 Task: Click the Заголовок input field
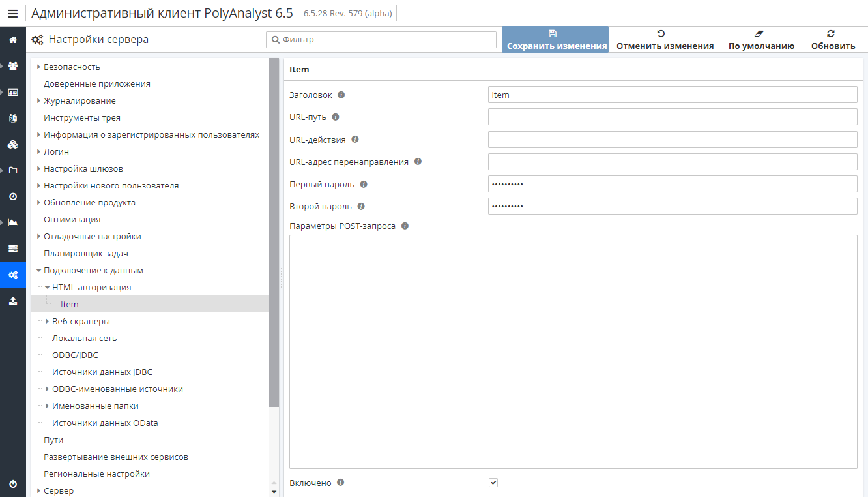point(673,95)
